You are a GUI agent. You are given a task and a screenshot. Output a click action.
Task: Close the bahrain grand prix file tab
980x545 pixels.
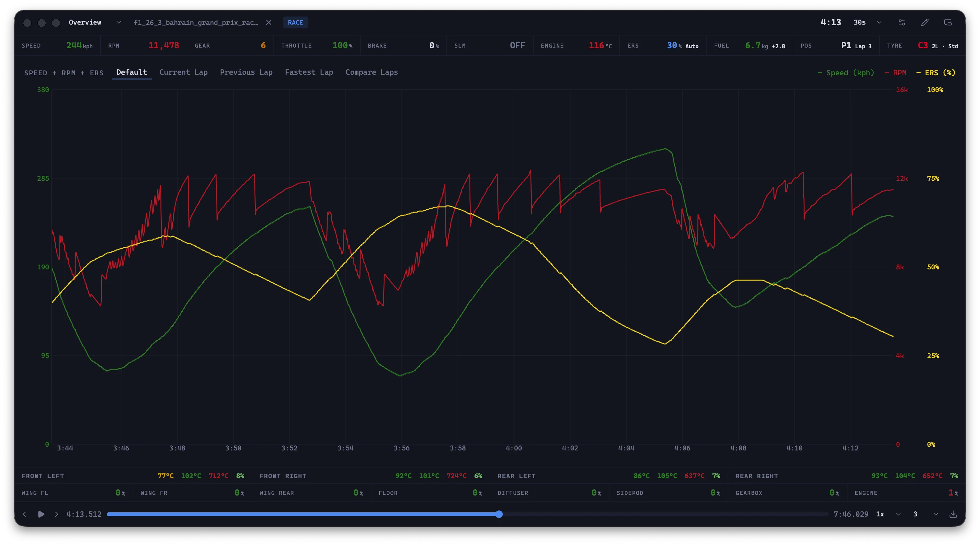pos(268,22)
